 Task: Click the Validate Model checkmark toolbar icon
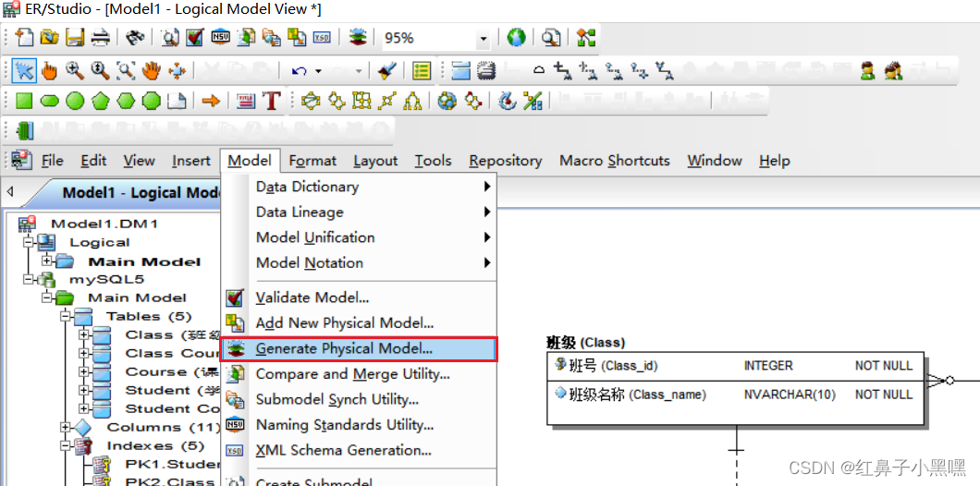pyautogui.click(x=195, y=38)
